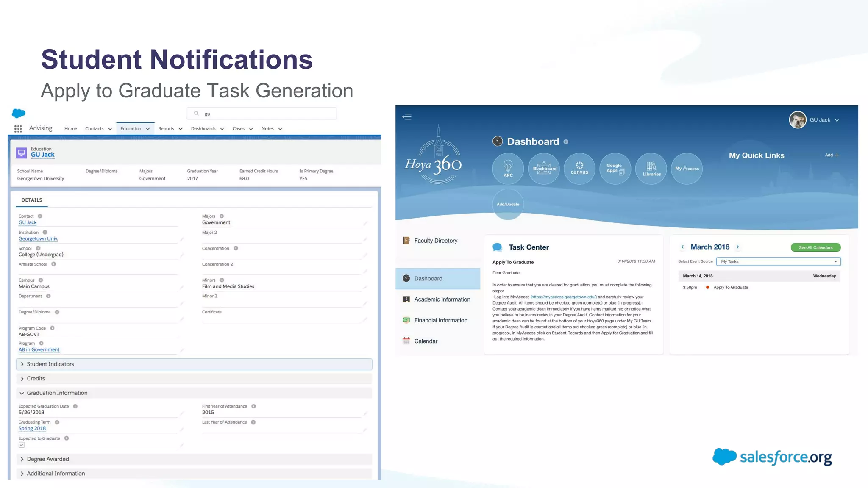
Task: Click the Add/Update circle button
Action: (x=508, y=204)
